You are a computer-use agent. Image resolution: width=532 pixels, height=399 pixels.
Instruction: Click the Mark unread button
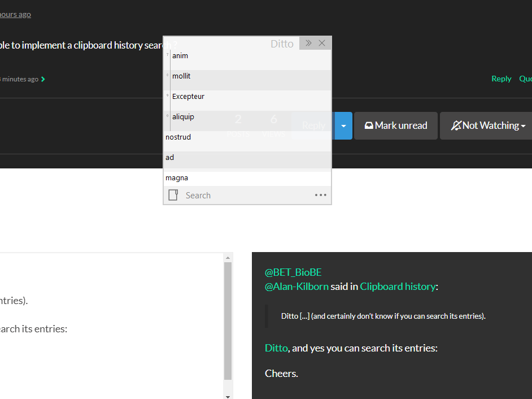(x=395, y=125)
